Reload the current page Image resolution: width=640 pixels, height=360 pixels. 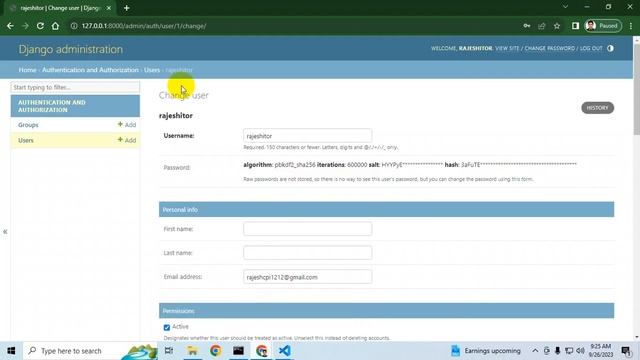pyautogui.click(x=40, y=26)
